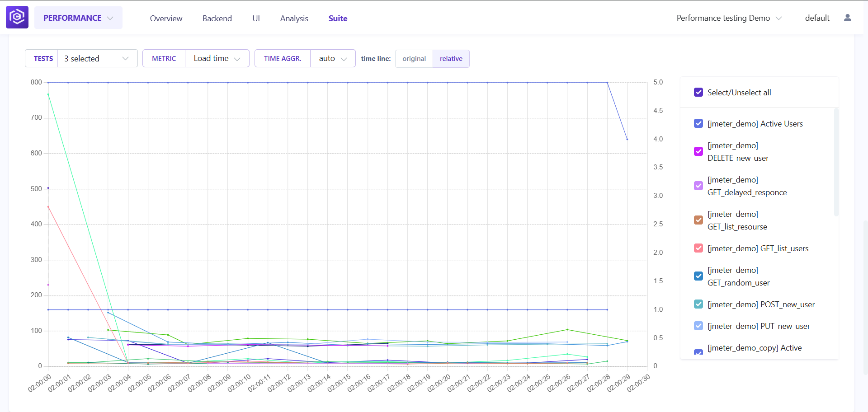Go to the Overview tab
This screenshot has height=412, width=868.
(x=166, y=19)
